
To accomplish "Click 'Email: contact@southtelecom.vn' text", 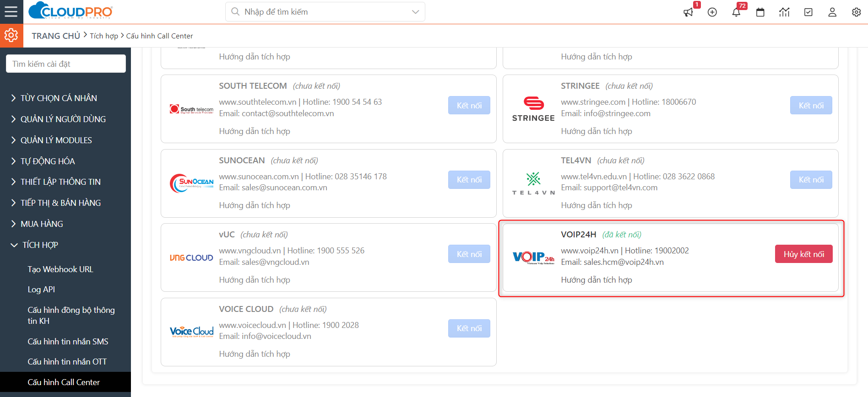I will [277, 113].
